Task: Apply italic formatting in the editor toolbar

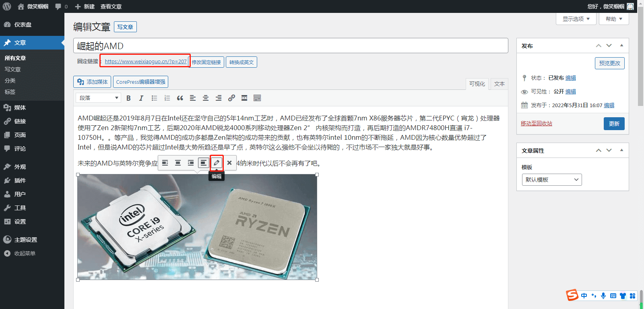Action: click(141, 98)
